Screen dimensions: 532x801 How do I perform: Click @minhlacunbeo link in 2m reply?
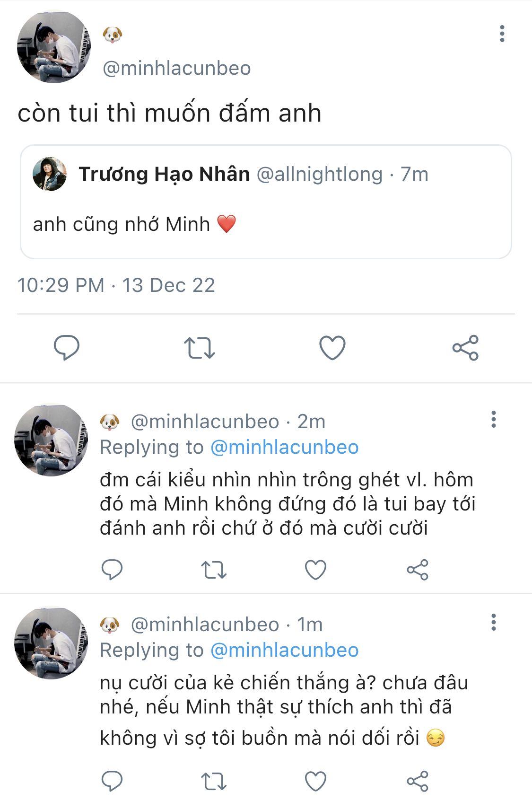pyautogui.click(x=284, y=447)
